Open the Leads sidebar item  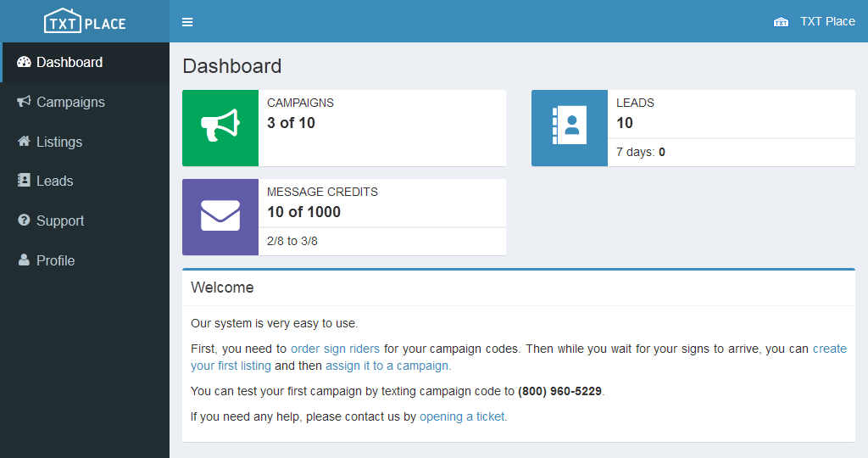coord(54,181)
